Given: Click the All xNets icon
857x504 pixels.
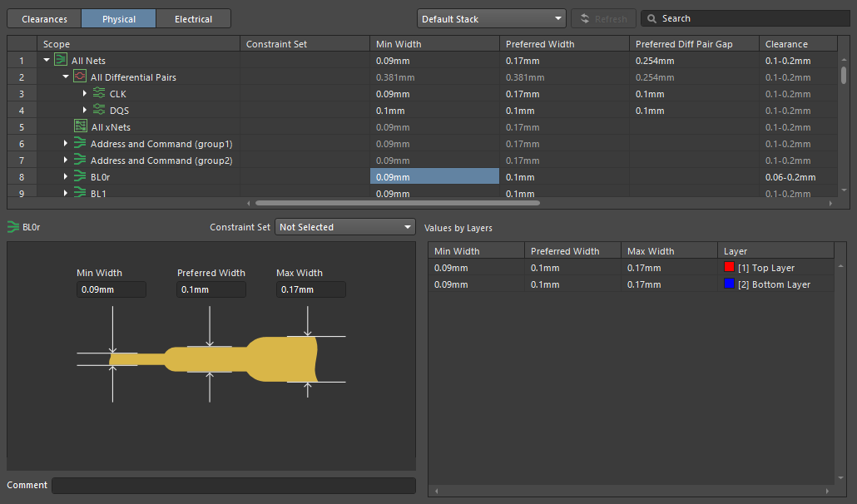Looking at the screenshot, I should pos(81,127).
